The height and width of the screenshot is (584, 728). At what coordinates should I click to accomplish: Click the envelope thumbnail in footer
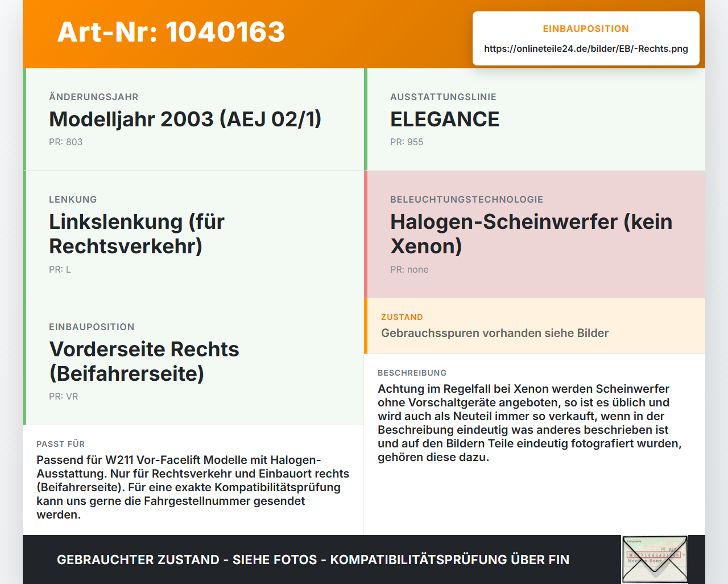tap(655, 560)
